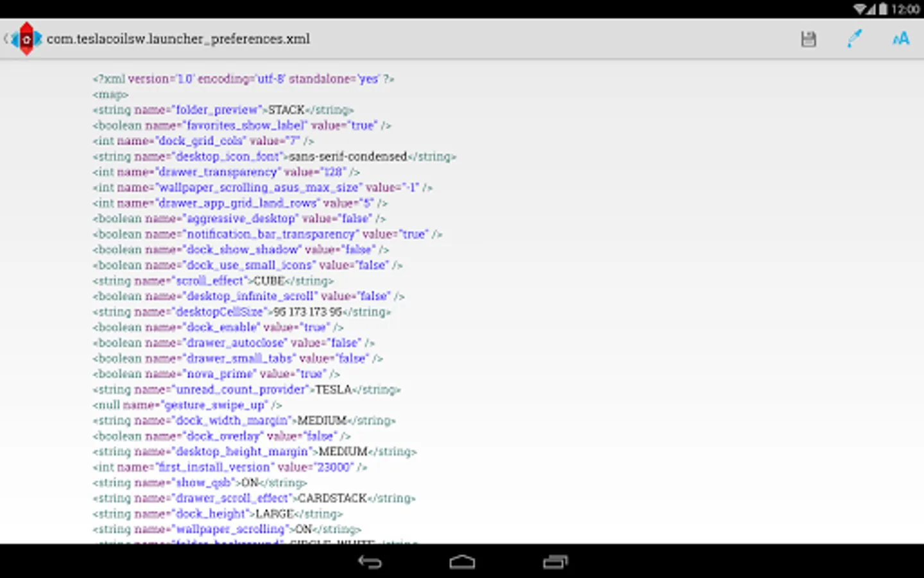924x578 pixels.
Task: Place cursor on dock_enable line
Action: click(218, 328)
